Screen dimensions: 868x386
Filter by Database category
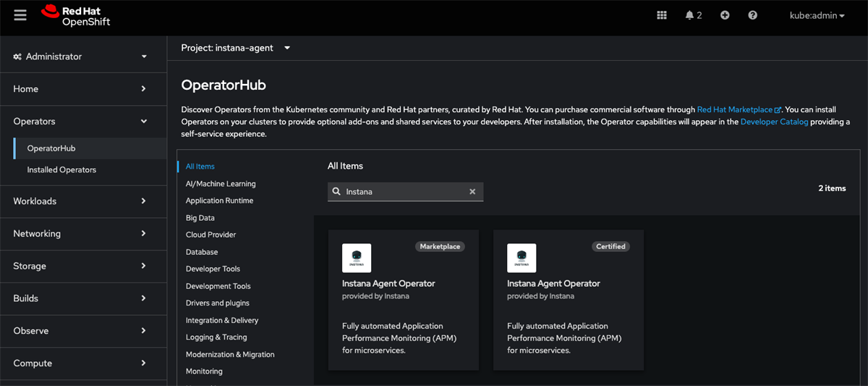202,252
